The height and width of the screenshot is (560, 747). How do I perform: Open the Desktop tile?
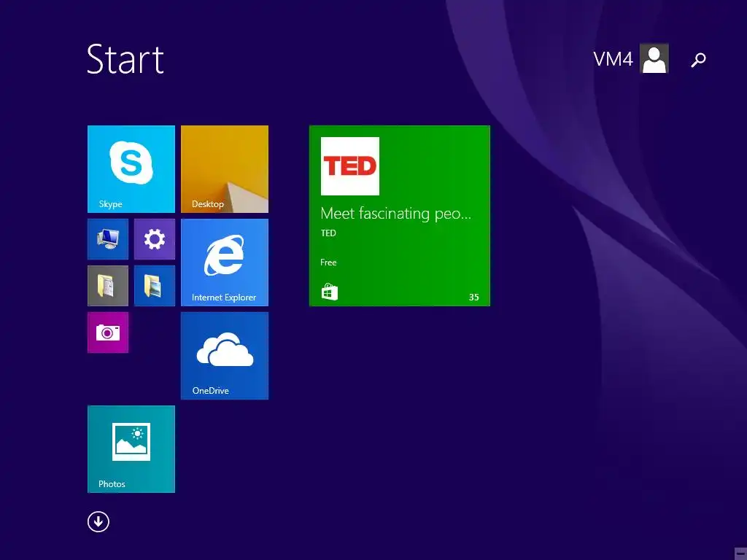point(225,169)
